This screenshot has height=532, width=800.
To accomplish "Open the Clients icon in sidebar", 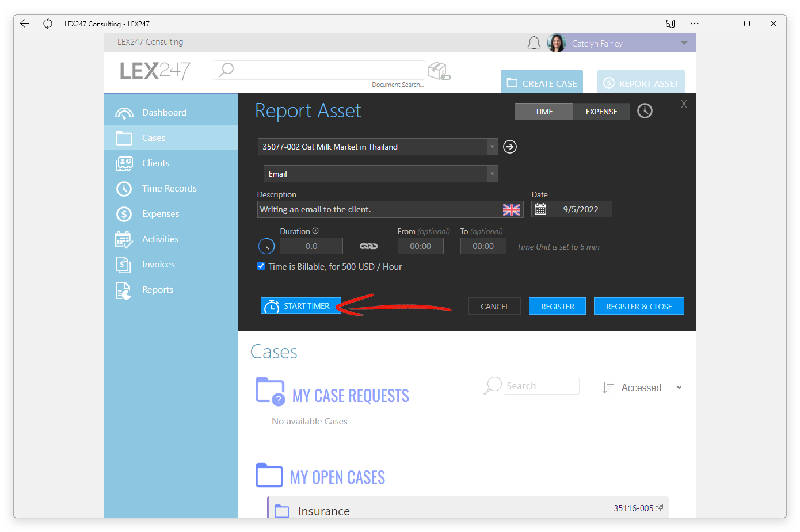I will pos(124,163).
